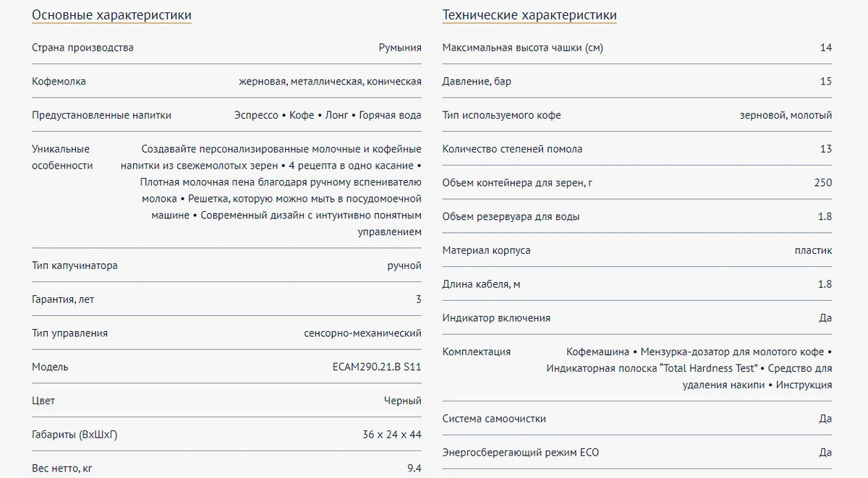Click the cappuccinator type value "ручной"
868x478 pixels.
click(x=404, y=265)
